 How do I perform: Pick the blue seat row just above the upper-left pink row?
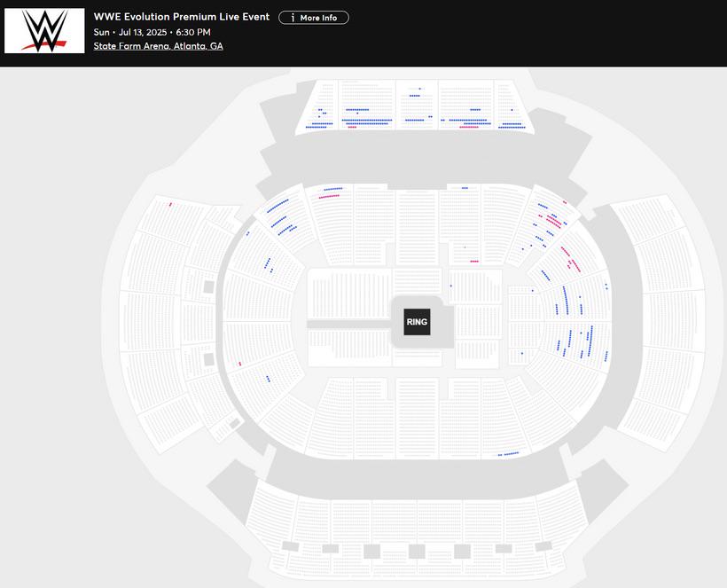(x=333, y=189)
